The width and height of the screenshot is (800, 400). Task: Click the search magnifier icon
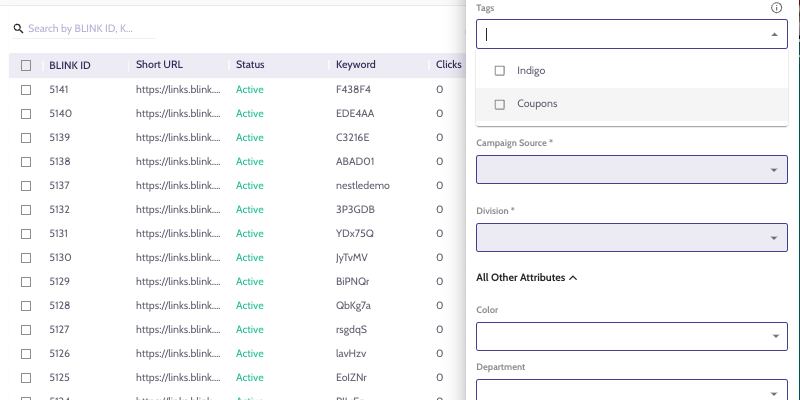coord(18,30)
